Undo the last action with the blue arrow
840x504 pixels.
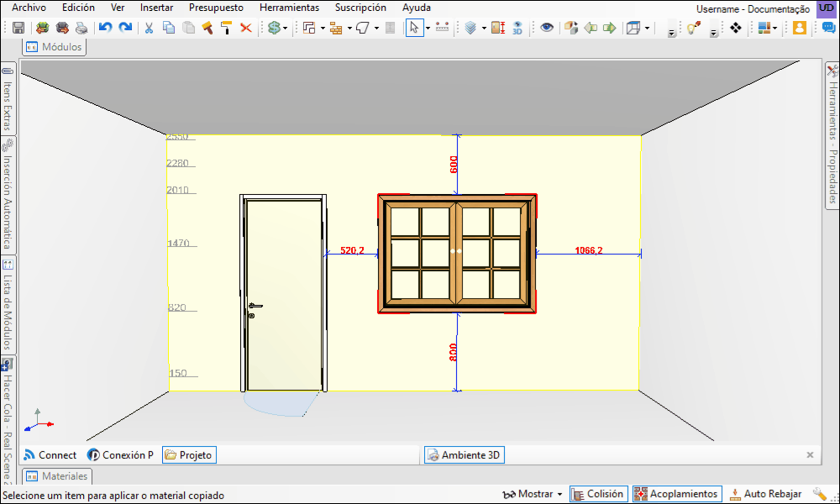pos(106,28)
